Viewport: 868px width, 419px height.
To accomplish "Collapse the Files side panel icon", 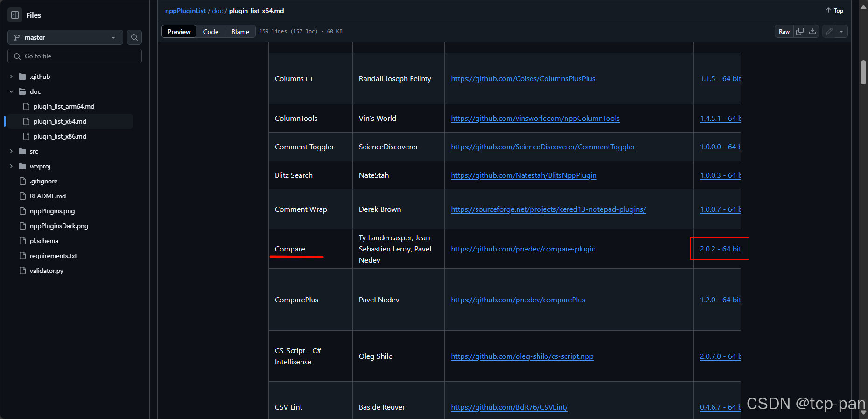I will tap(15, 15).
